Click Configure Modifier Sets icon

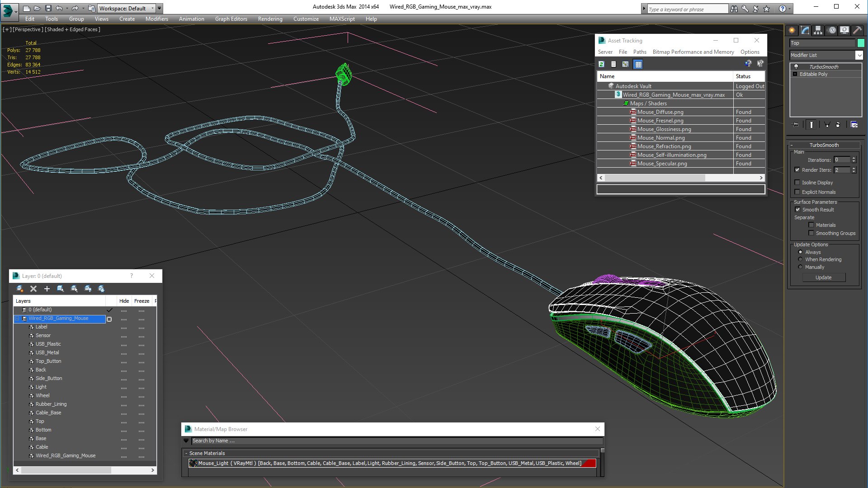pyautogui.click(x=854, y=125)
